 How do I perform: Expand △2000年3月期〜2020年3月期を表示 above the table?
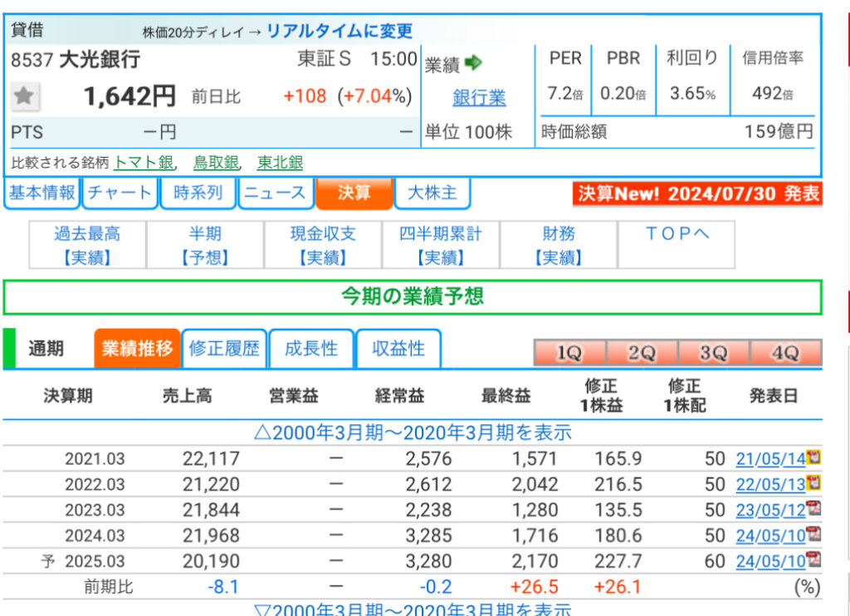point(413,433)
